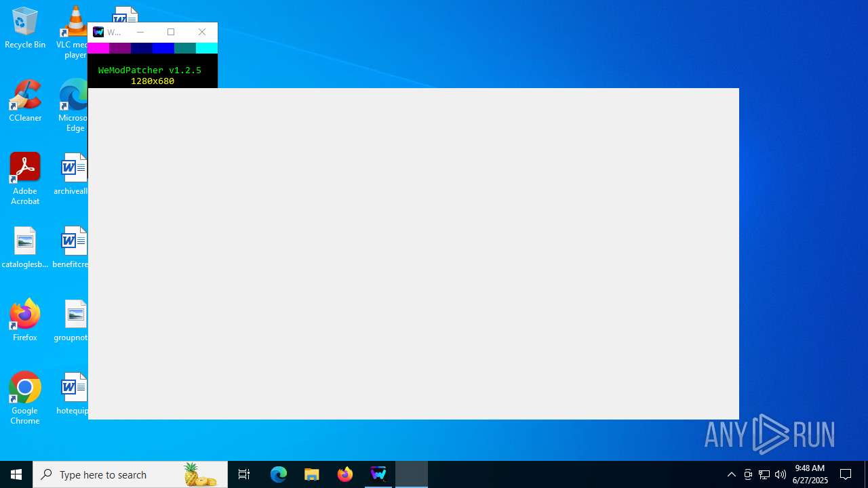Open the clock showing 9:48 AM
This screenshot has height=488, width=868.
click(x=810, y=474)
